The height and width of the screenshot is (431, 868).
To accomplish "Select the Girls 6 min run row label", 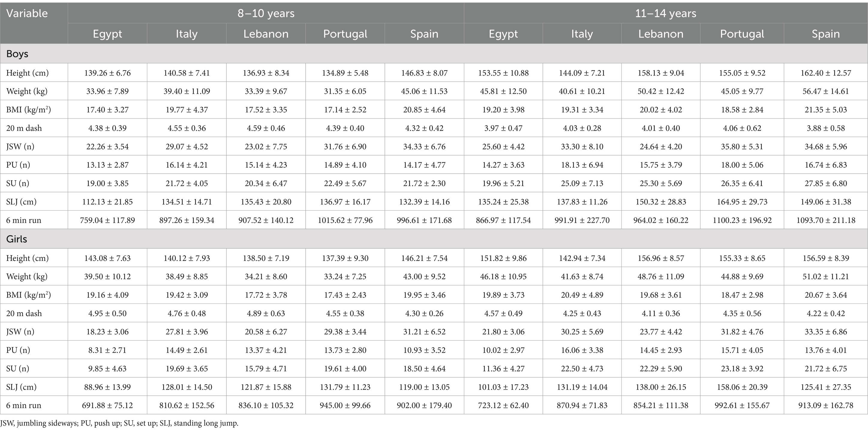I will pos(24,405).
